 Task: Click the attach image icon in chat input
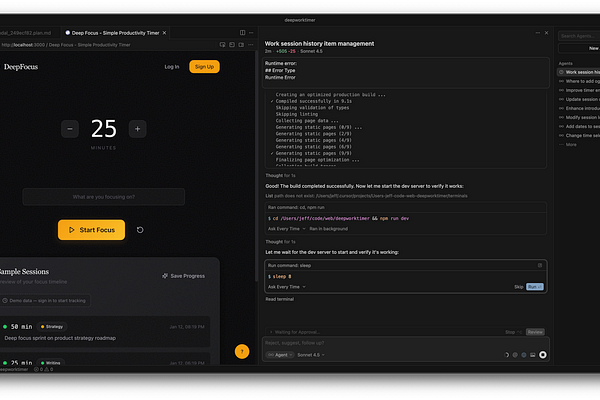pos(533,355)
